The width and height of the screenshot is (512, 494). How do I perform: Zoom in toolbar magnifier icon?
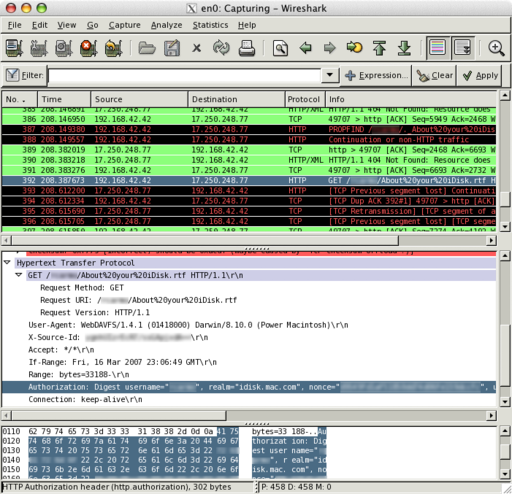(x=496, y=48)
